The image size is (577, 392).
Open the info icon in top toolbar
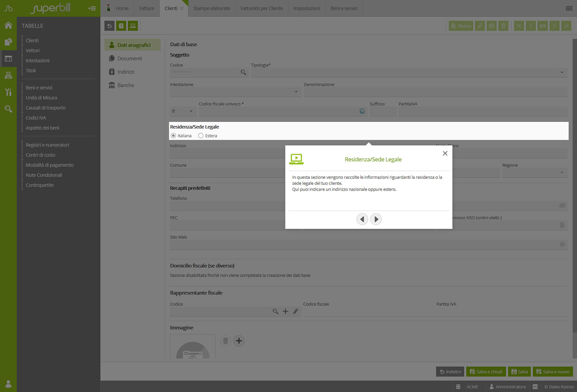coord(492,26)
